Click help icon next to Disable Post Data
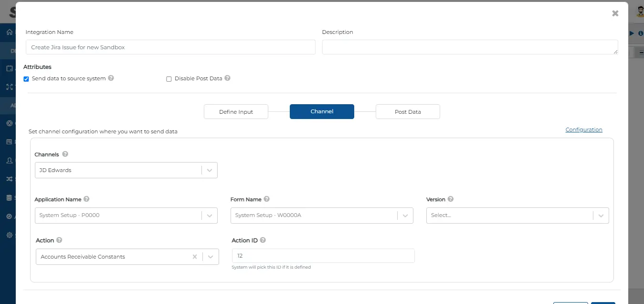The image size is (644, 304). click(227, 78)
